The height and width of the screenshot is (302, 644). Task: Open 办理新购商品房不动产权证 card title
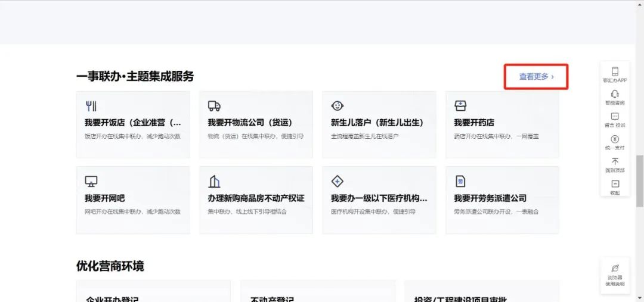[x=256, y=198]
